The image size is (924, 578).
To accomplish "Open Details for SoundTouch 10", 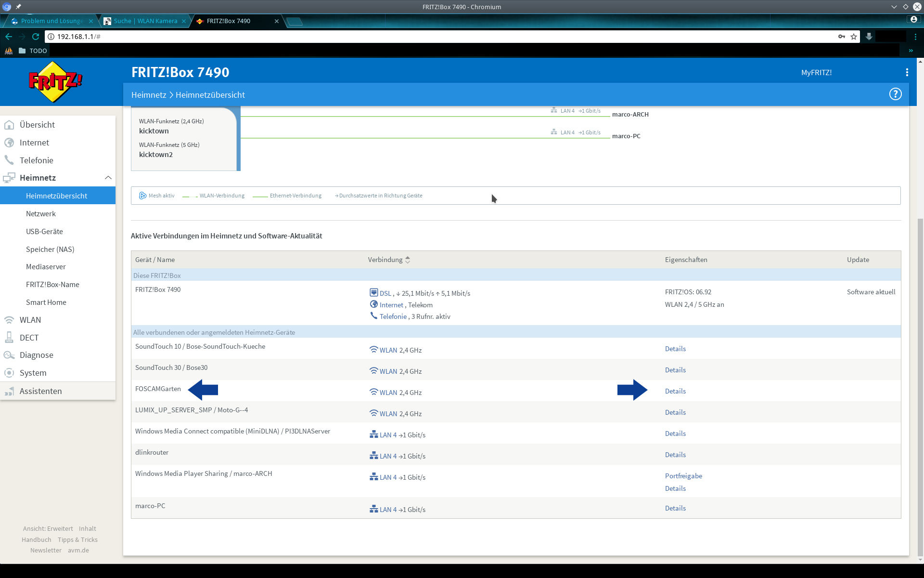I will (x=675, y=349).
